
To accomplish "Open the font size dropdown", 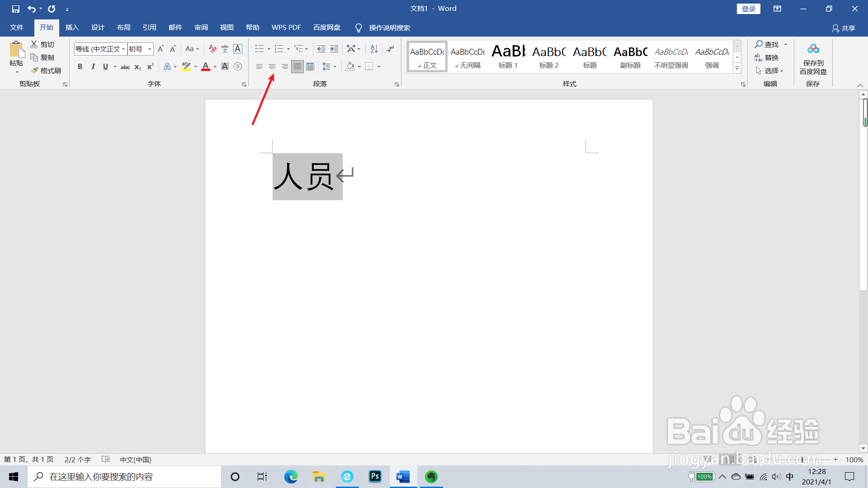I will [149, 49].
